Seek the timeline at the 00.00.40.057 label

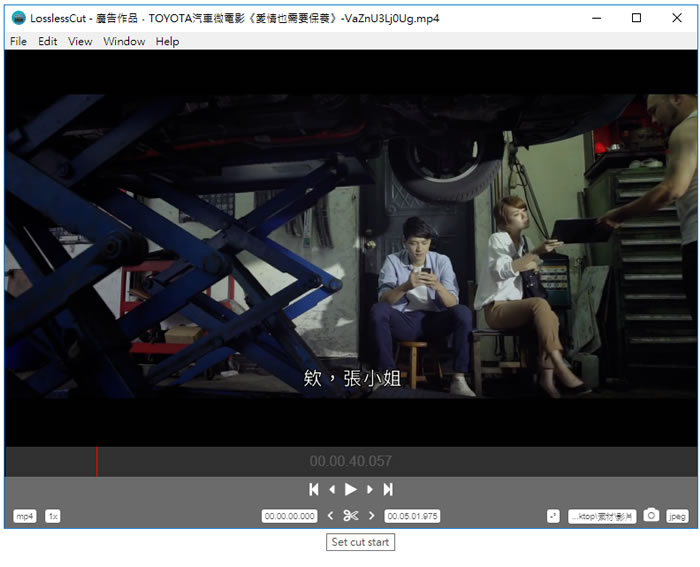pyautogui.click(x=350, y=461)
